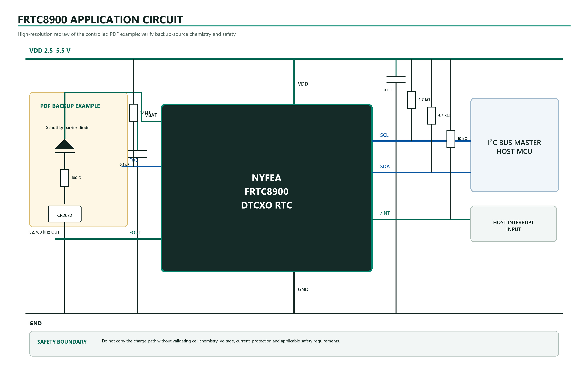Click the FOE pin label
Viewport: 588px width, 372px height.
(133, 160)
